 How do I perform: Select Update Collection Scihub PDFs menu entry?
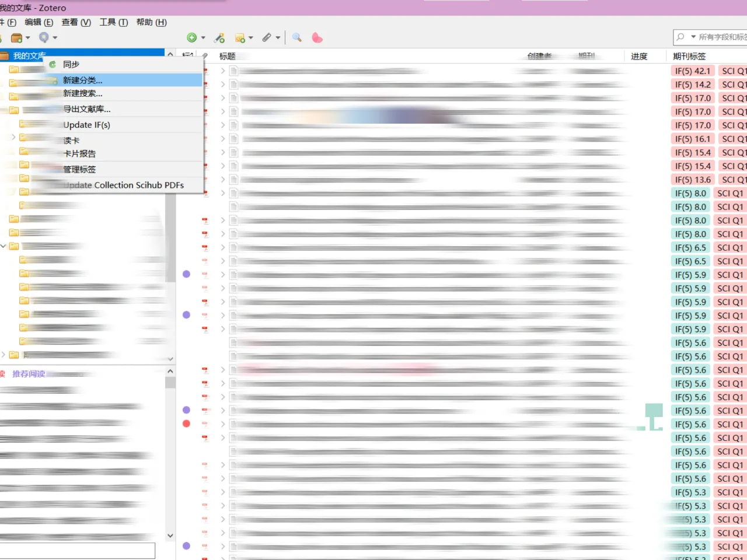124,185
